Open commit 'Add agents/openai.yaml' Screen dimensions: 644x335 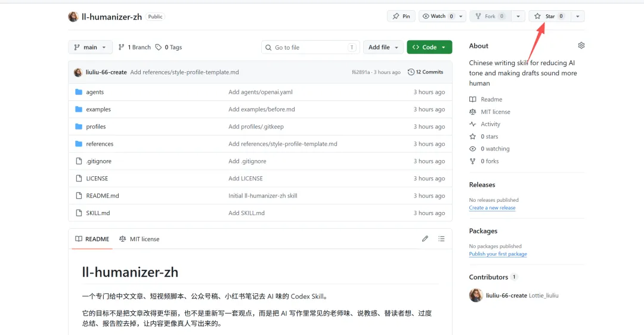tap(261, 92)
